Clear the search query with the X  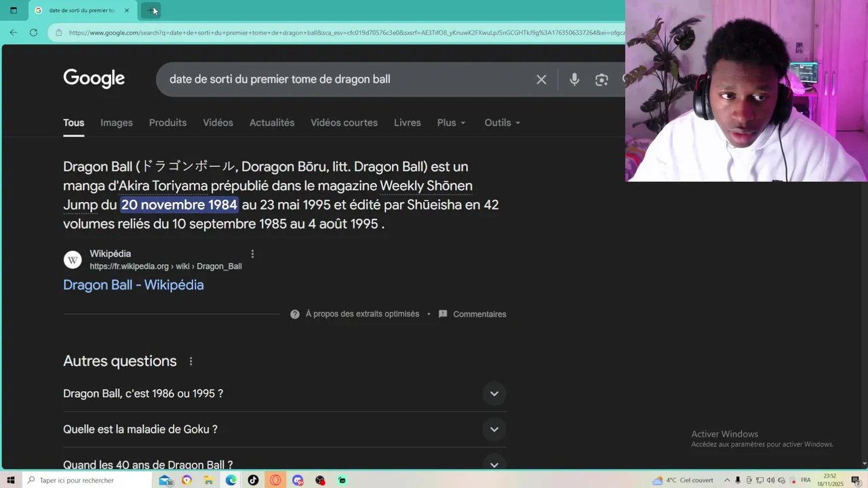tap(541, 79)
